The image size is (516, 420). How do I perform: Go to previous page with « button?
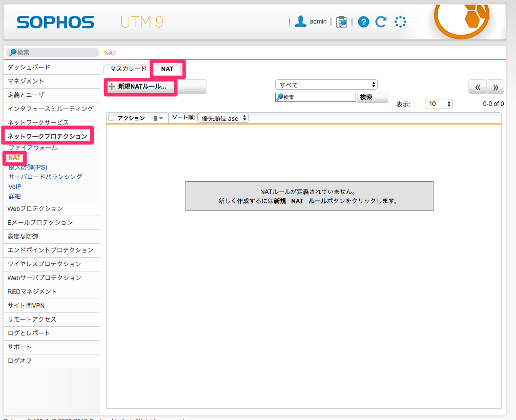point(478,87)
